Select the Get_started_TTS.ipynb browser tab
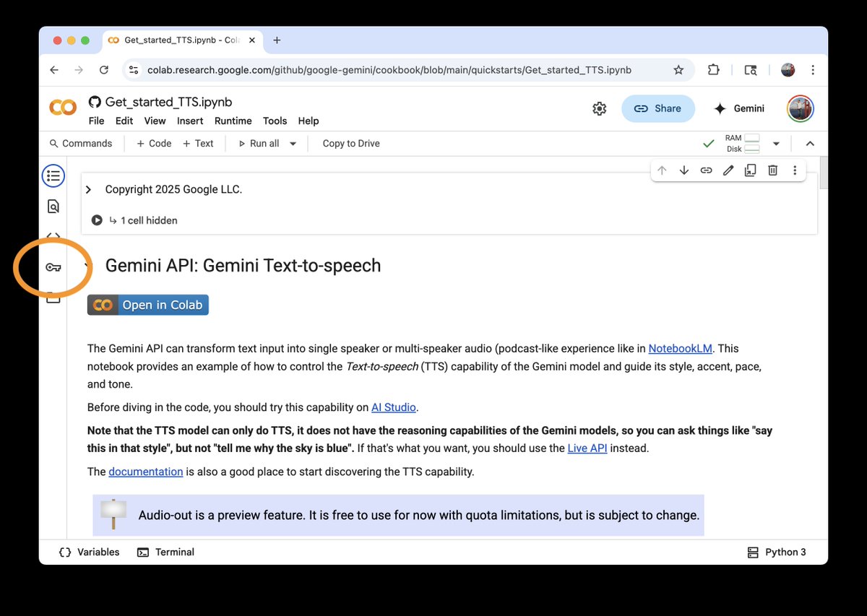 tap(182, 40)
